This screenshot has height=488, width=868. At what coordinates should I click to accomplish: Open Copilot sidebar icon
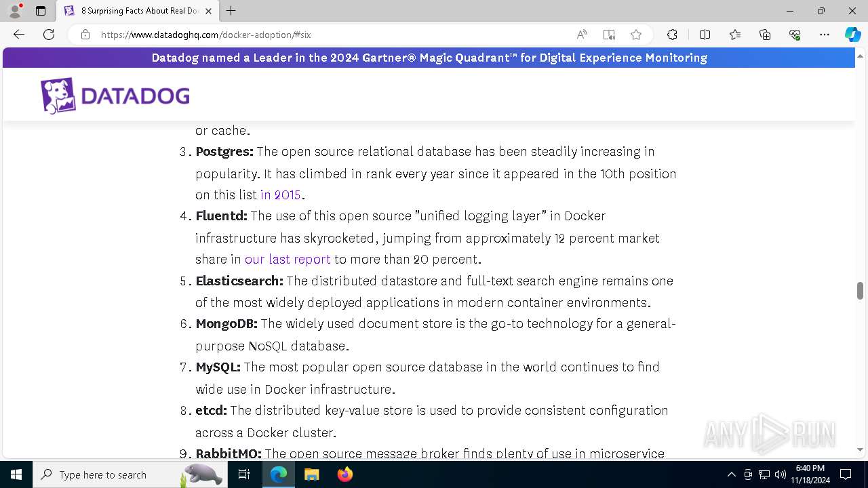click(x=852, y=35)
